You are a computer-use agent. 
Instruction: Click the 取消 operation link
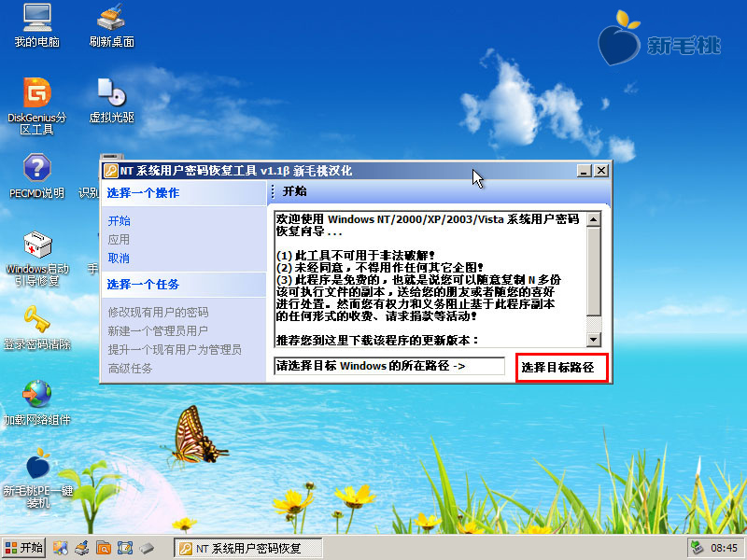point(119,259)
